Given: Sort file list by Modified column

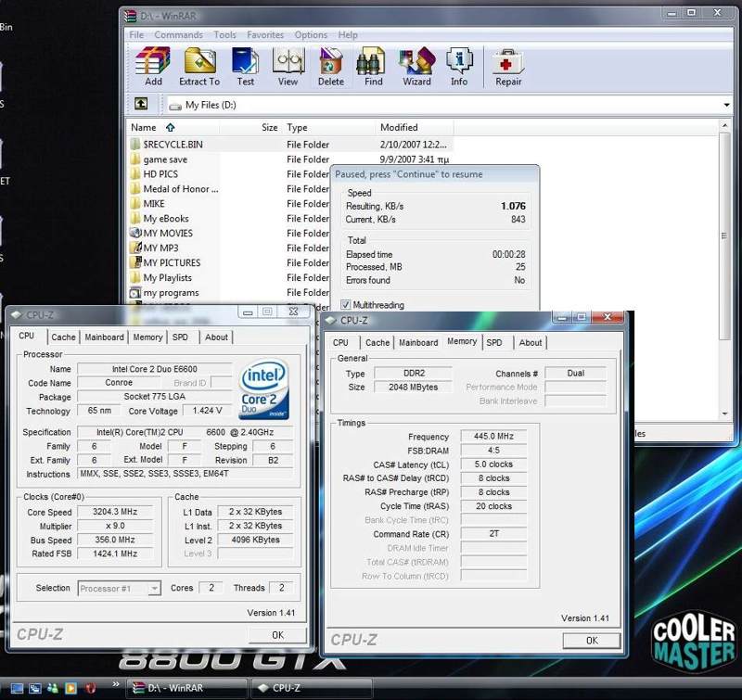Looking at the screenshot, I should 415,127.
